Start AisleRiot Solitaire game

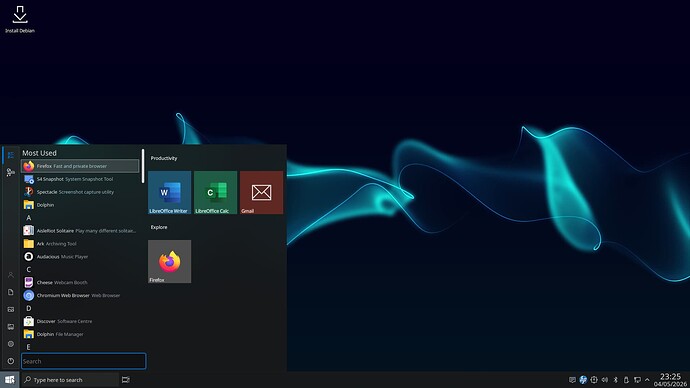pyautogui.click(x=80, y=231)
